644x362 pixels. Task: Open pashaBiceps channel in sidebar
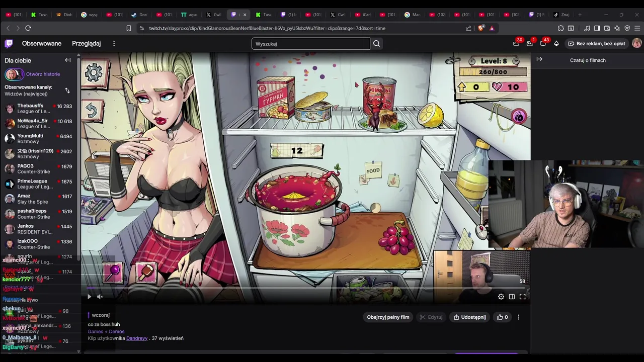coord(39,214)
